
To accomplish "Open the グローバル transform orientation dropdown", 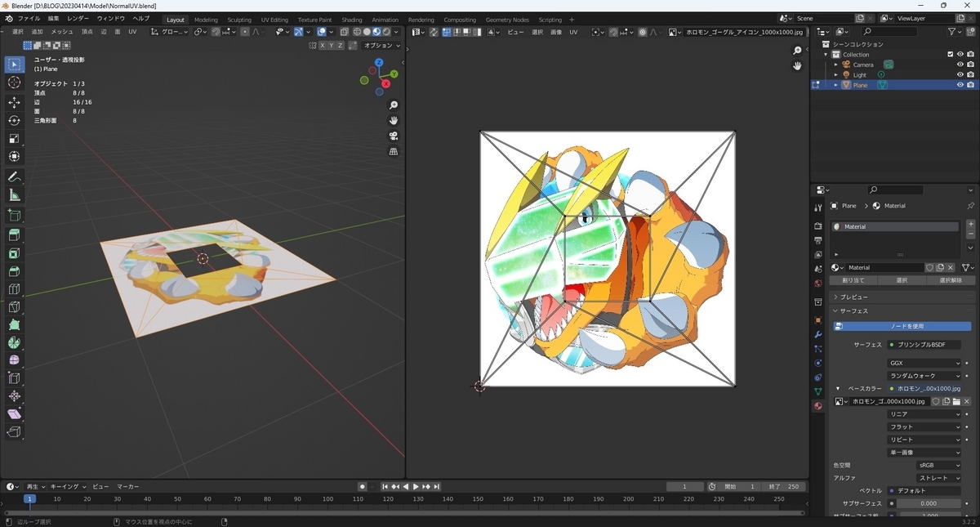I will [x=171, y=32].
